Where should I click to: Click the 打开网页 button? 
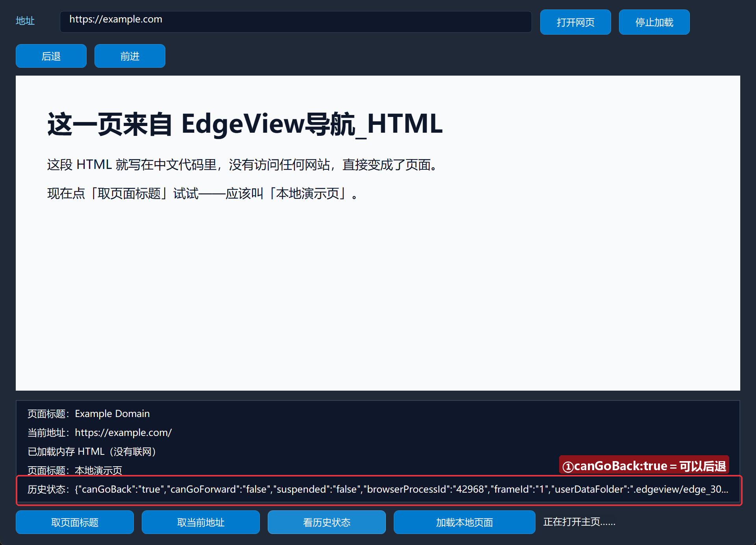tap(575, 22)
